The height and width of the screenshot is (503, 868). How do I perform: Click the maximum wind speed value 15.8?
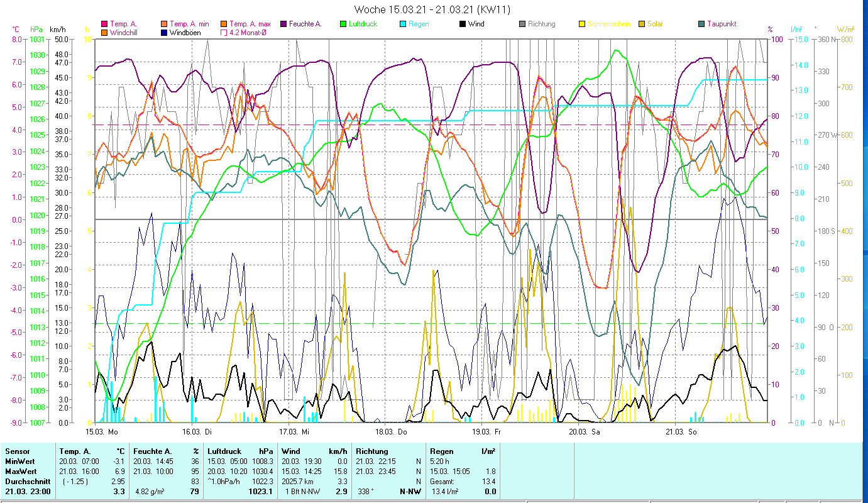[340, 472]
